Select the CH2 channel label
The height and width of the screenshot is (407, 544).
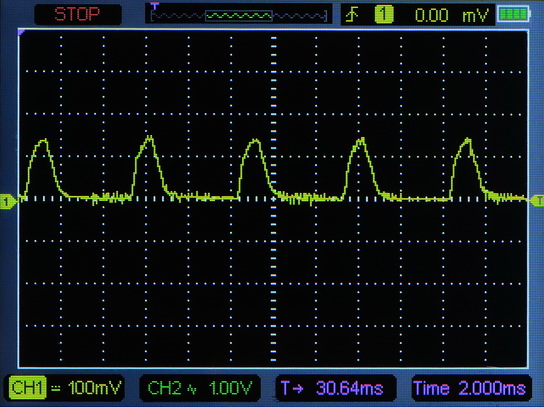(x=164, y=388)
